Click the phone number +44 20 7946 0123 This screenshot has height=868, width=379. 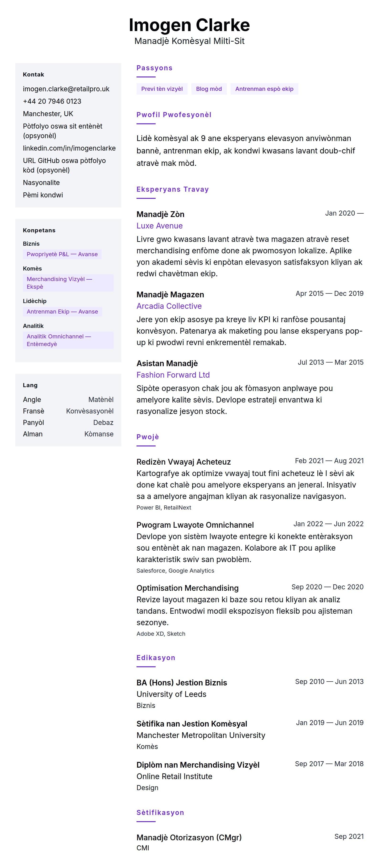click(x=52, y=101)
